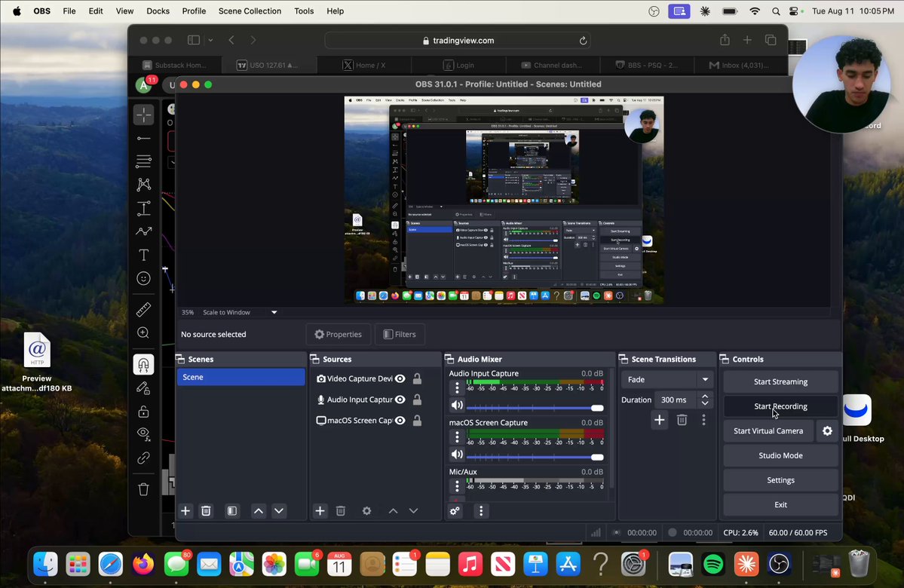Open the Scene Collection menu
The height and width of the screenshot is (588, 904).
(x=250, y=11)
